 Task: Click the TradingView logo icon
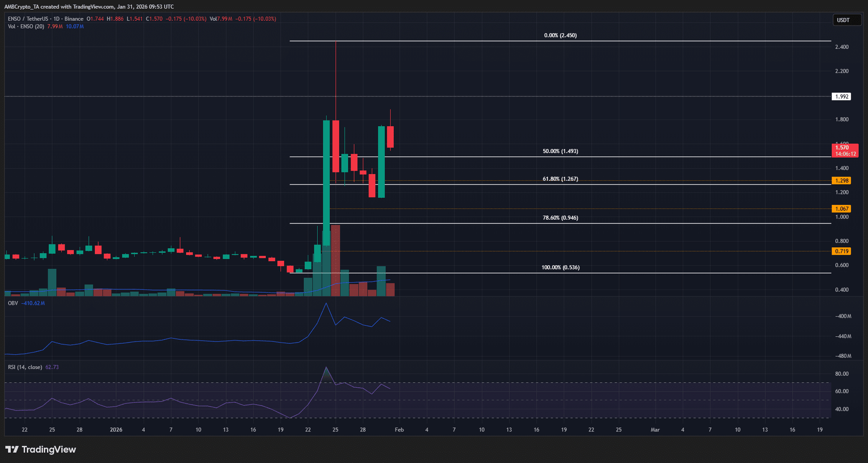point(12,449)
